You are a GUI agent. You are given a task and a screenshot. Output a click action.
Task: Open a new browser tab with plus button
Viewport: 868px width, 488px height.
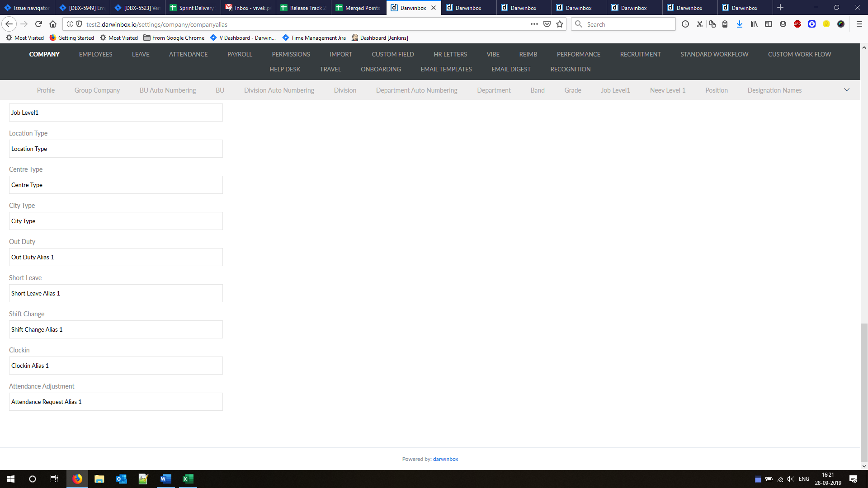[780, 8]
